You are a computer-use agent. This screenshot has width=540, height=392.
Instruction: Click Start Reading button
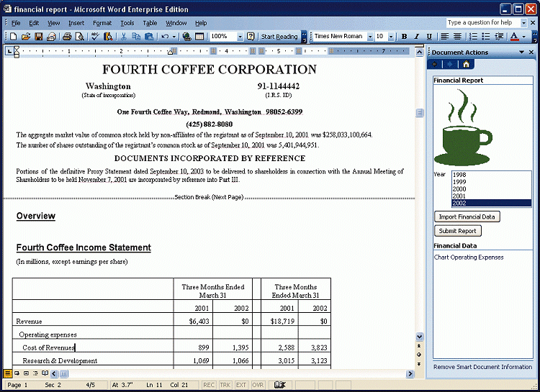(279, 37)
